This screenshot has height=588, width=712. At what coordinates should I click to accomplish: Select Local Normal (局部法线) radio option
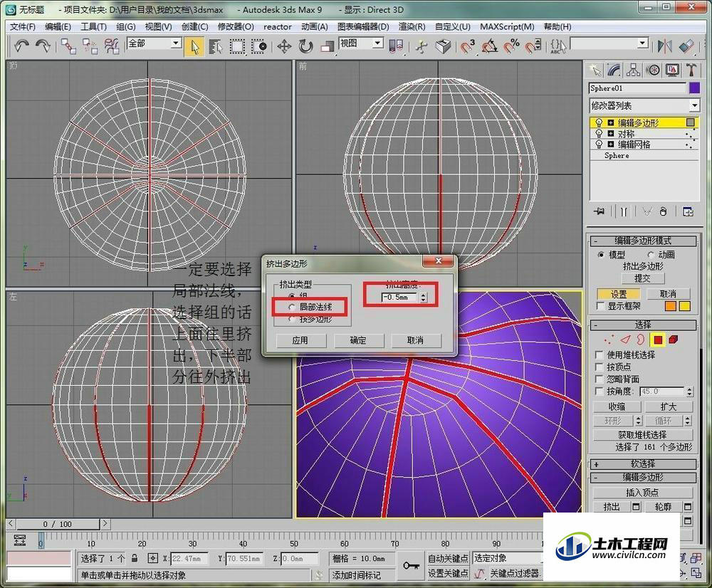tap(291, 308)
